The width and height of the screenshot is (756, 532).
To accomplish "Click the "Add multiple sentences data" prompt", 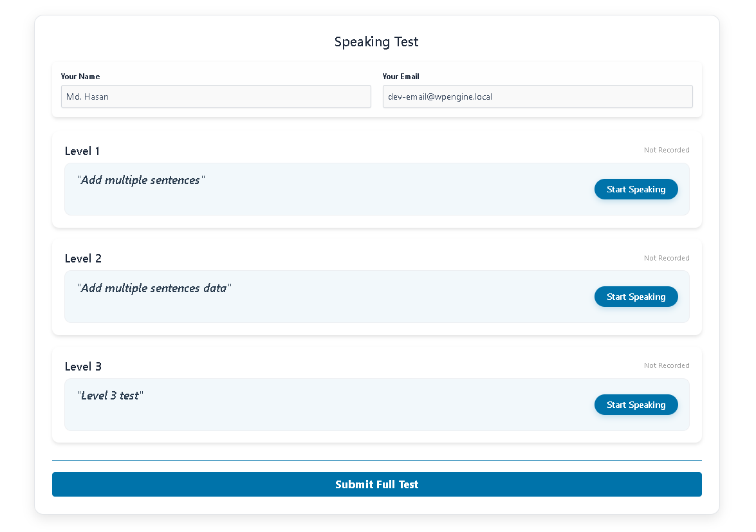I will point(154,288).
